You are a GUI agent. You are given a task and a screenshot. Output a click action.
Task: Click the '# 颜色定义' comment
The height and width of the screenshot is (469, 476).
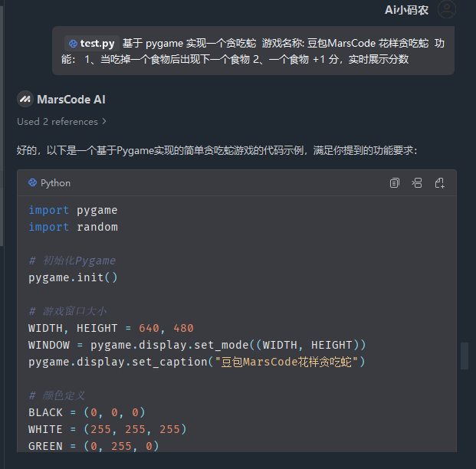(x=57, y=395)
